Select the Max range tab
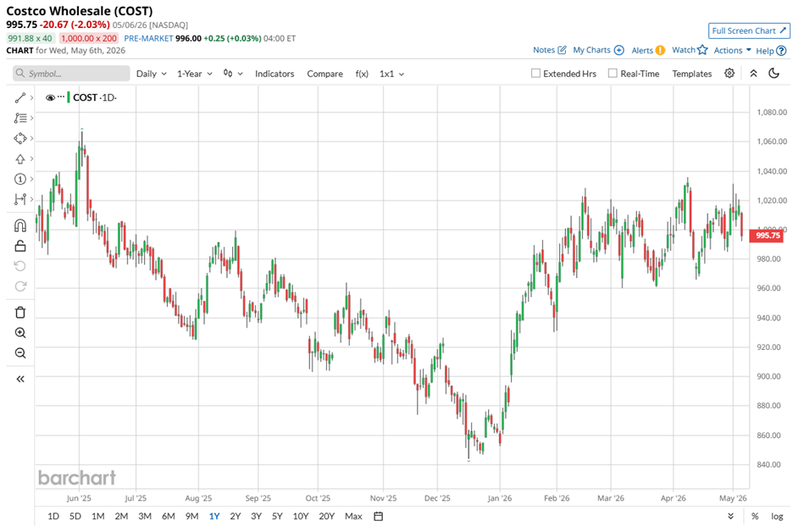Screen dimensions: 793x532 pos(353,516)
